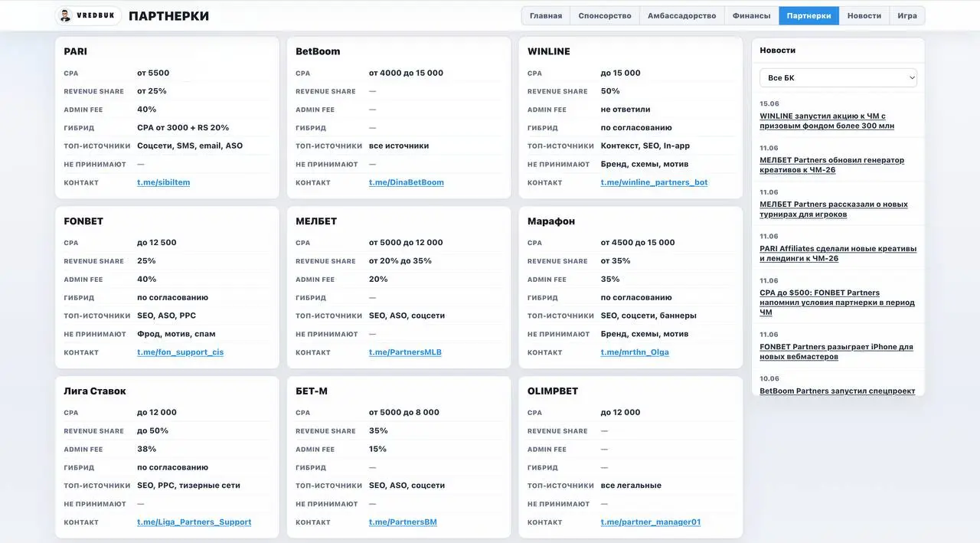Switch to the Спонсорство tab
Image resolution: width=980 pixels, height=543 pixels.
(605, 15)
